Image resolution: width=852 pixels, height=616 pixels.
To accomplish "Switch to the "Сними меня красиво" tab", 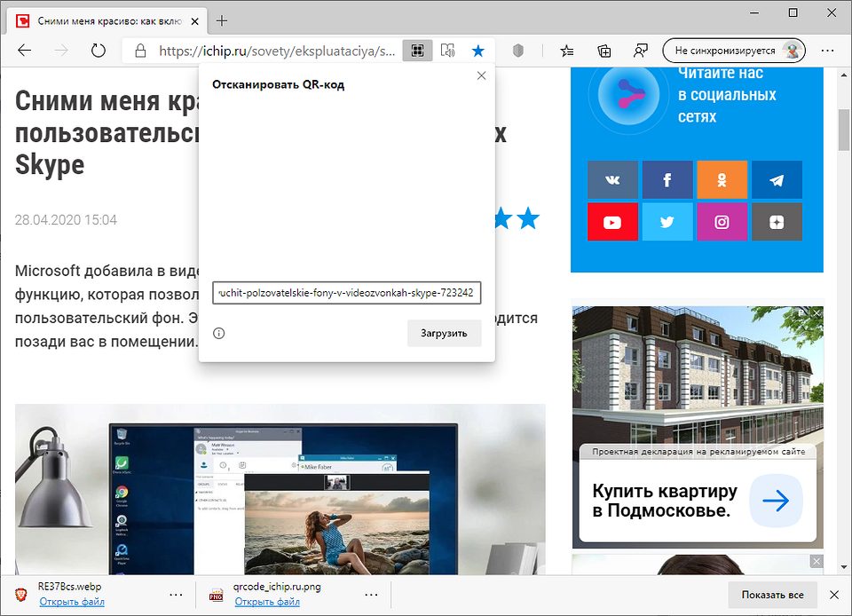I will coord(106,20).
